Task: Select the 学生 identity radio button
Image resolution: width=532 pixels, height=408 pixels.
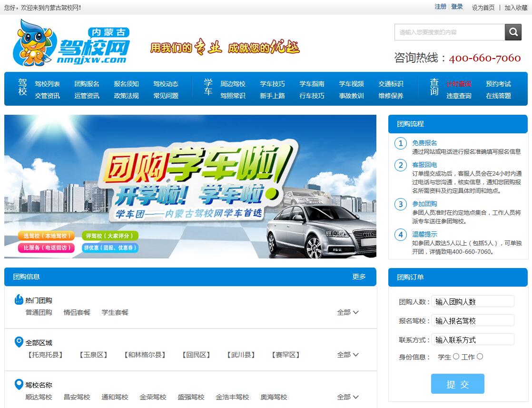Action: (456, 357)
